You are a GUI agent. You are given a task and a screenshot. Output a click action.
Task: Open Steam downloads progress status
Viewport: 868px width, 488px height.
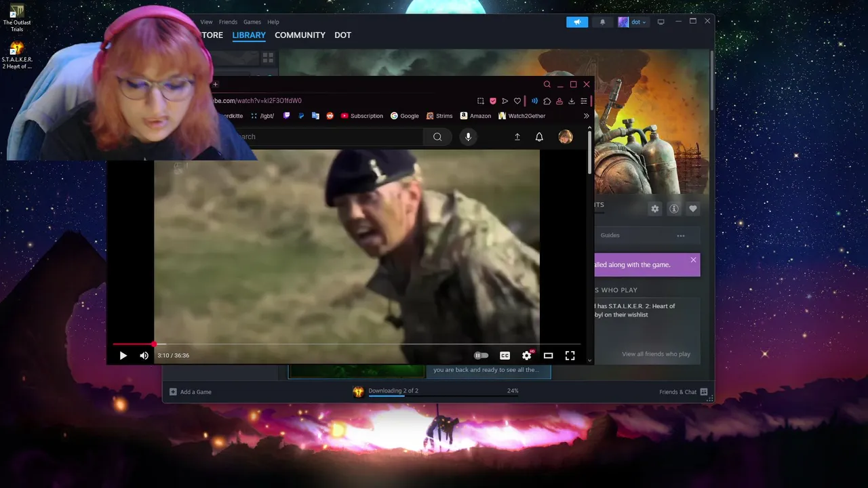pos(435,392)
